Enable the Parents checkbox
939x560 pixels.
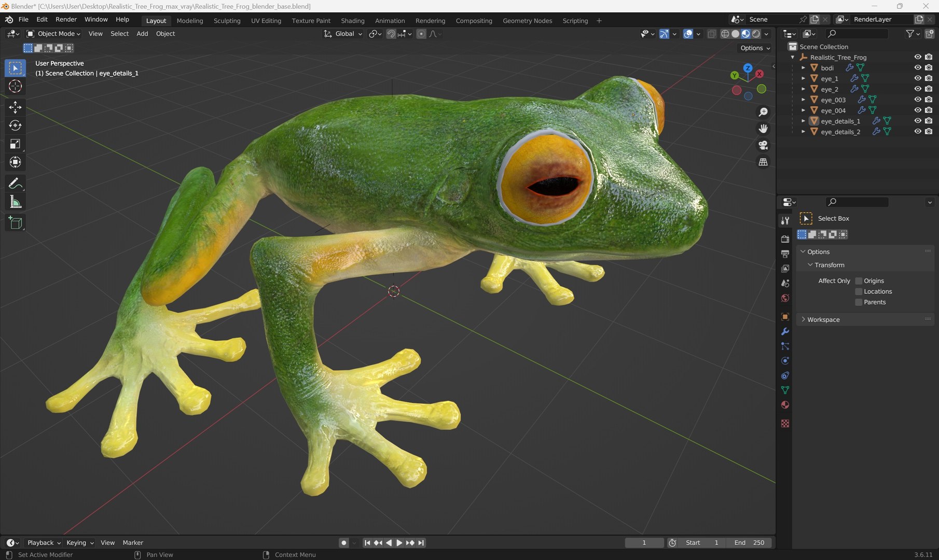[x=859, y=302]
